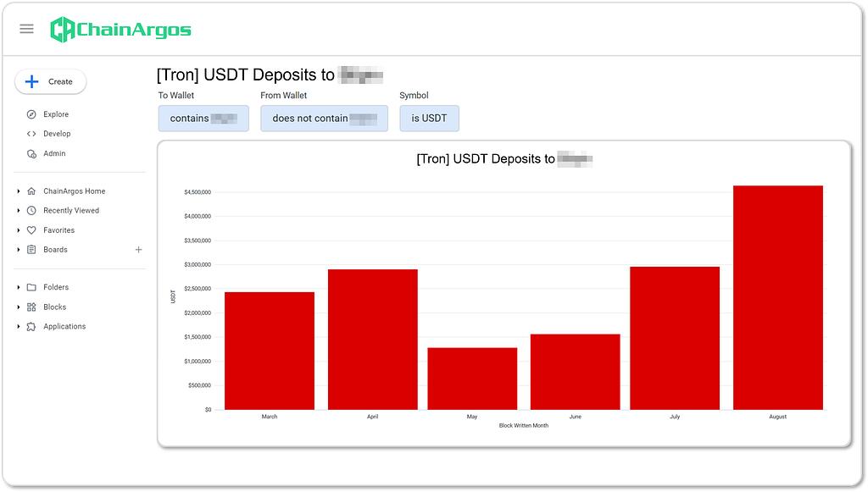Open the From Wallet does not contain filter

(x=324, y=119)
